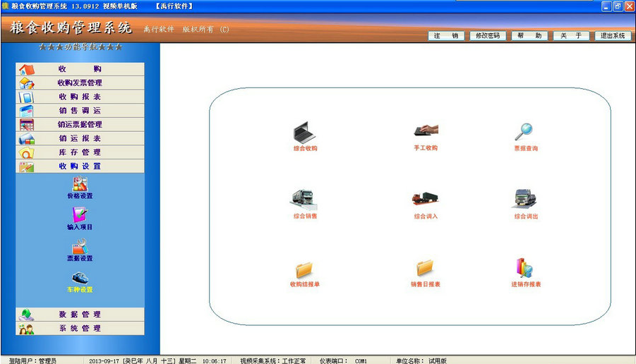Click the icon beside 销运票据管理
This screenshot has width=636, height=364.
click(27, 125)
